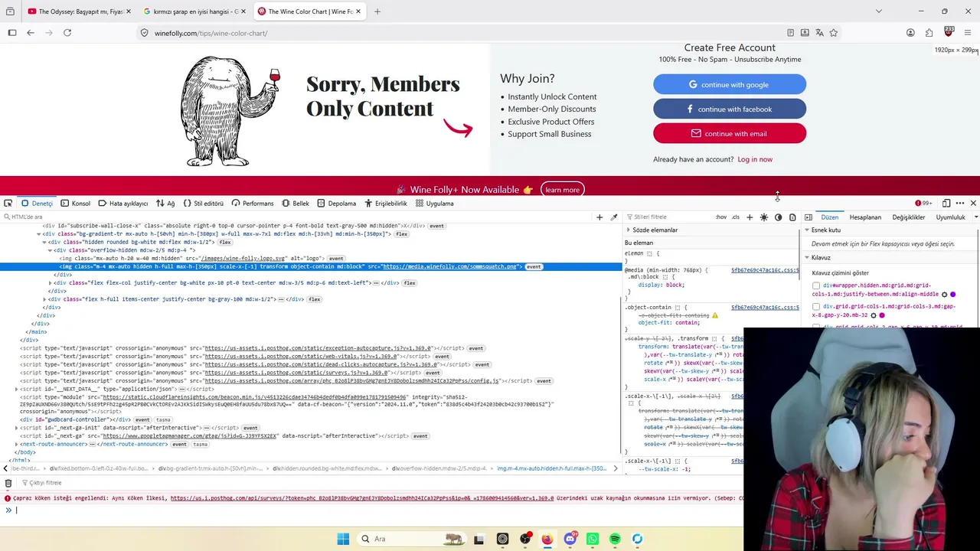
Task: Click the Windows taskbar Ara search box
Action: click(x=410, y=539)
